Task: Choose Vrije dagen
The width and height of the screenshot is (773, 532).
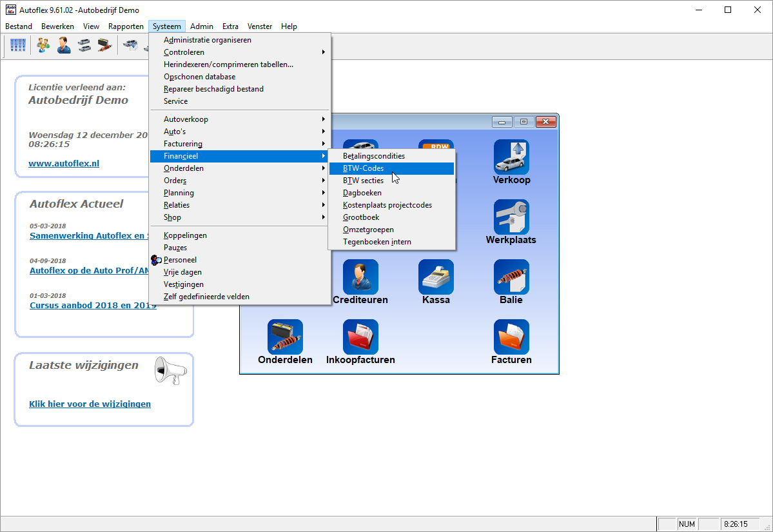Action: [240, 272]
